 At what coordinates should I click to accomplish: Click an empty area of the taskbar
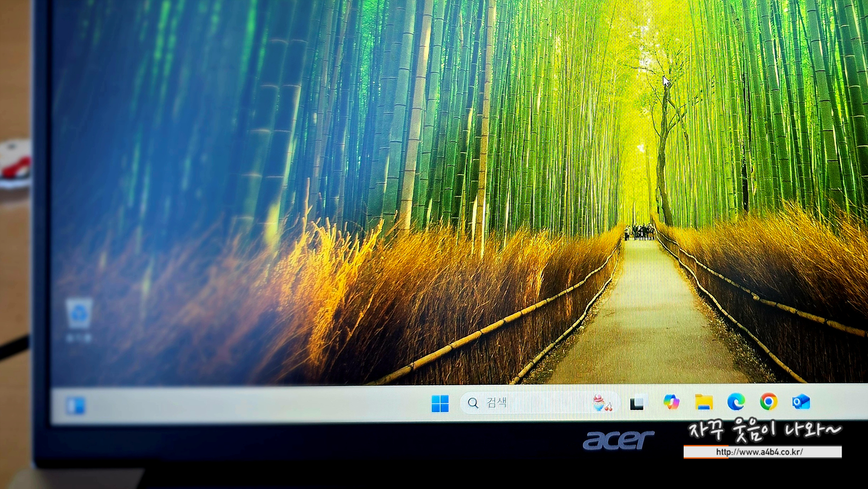coord(260,405)
